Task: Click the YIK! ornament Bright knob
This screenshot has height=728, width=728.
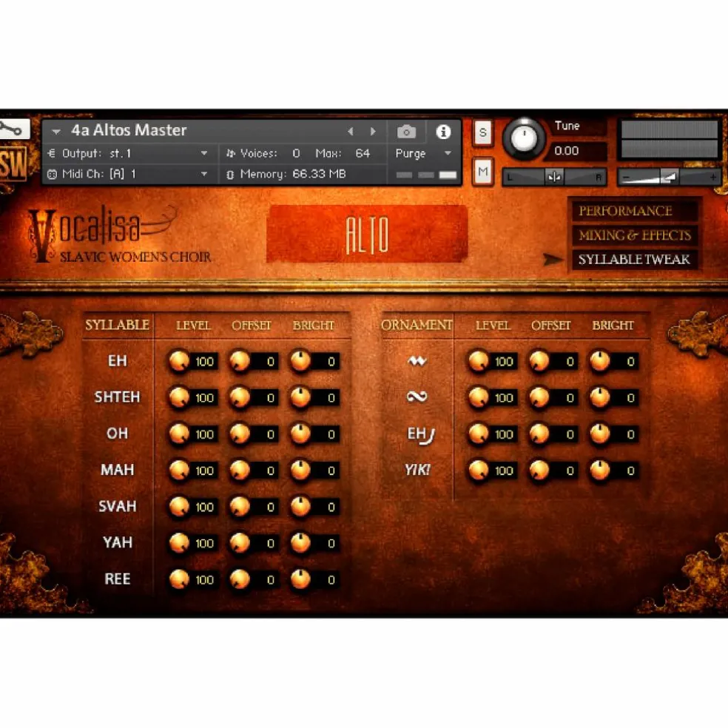Action: click(600, 471)
